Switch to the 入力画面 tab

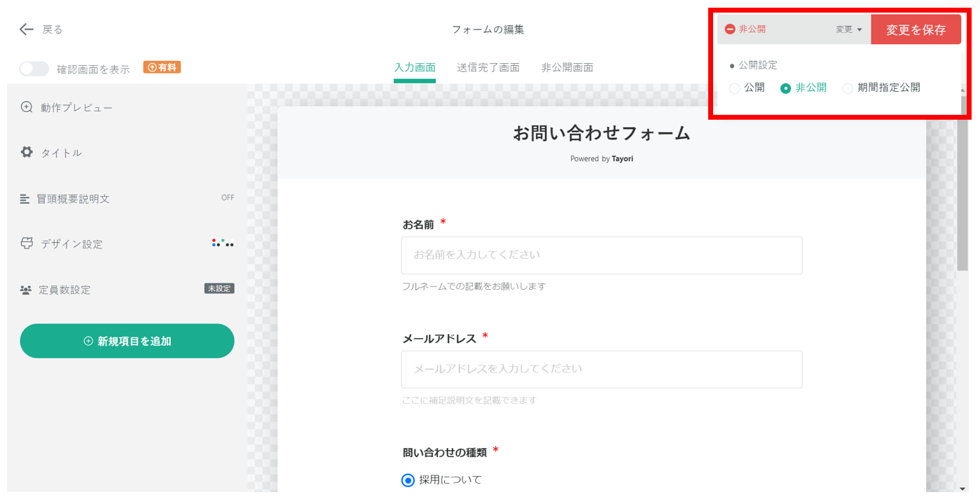point(414,67)
